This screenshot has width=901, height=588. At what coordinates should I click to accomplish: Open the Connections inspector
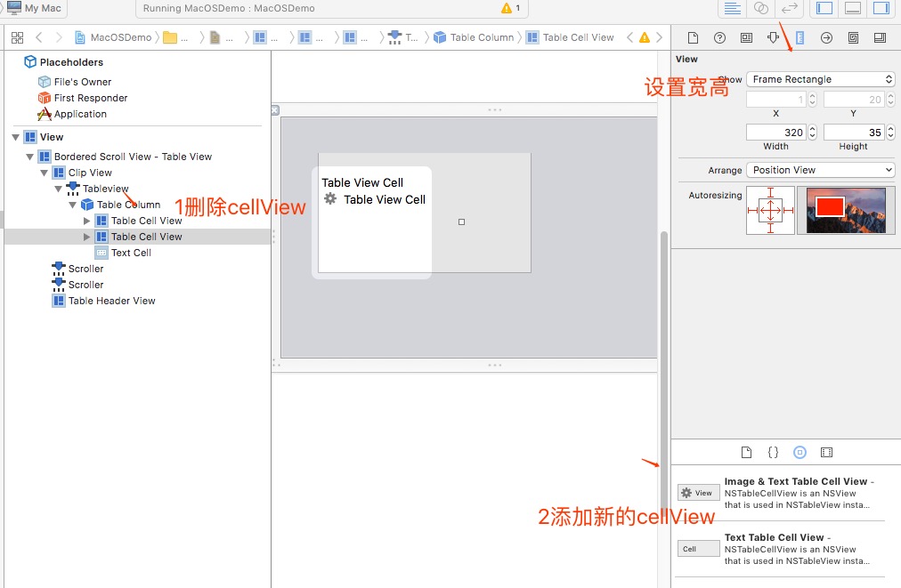click(x=826, y=37)
